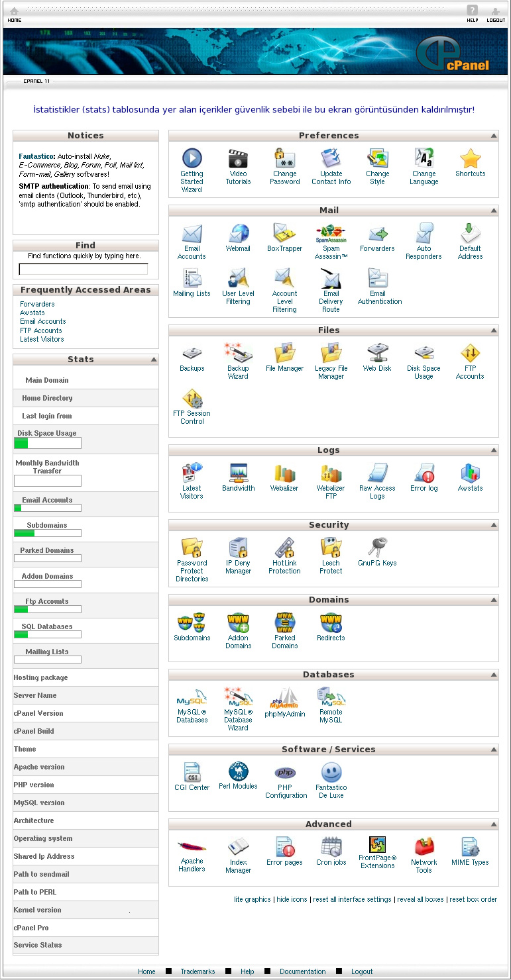Open FTP Session Control
Viewport: 511px width, 980px height.
tap(192, 399)
